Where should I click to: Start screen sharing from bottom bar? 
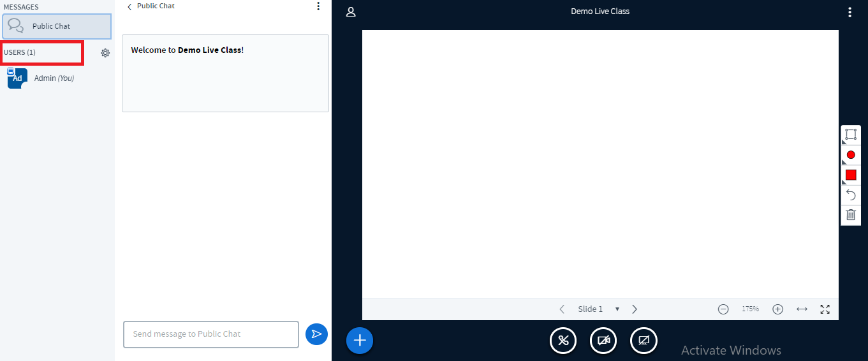point(644,341)
